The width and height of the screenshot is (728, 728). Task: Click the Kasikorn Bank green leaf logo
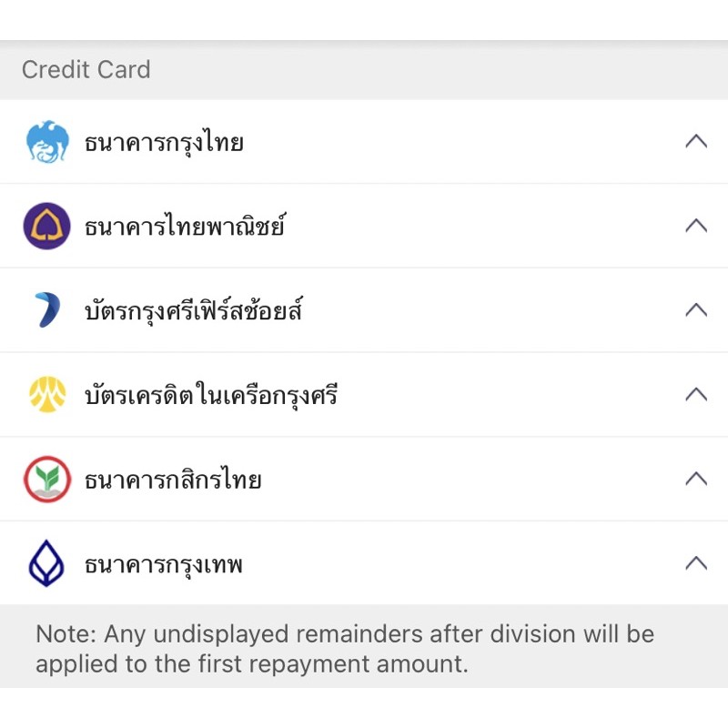46,480
